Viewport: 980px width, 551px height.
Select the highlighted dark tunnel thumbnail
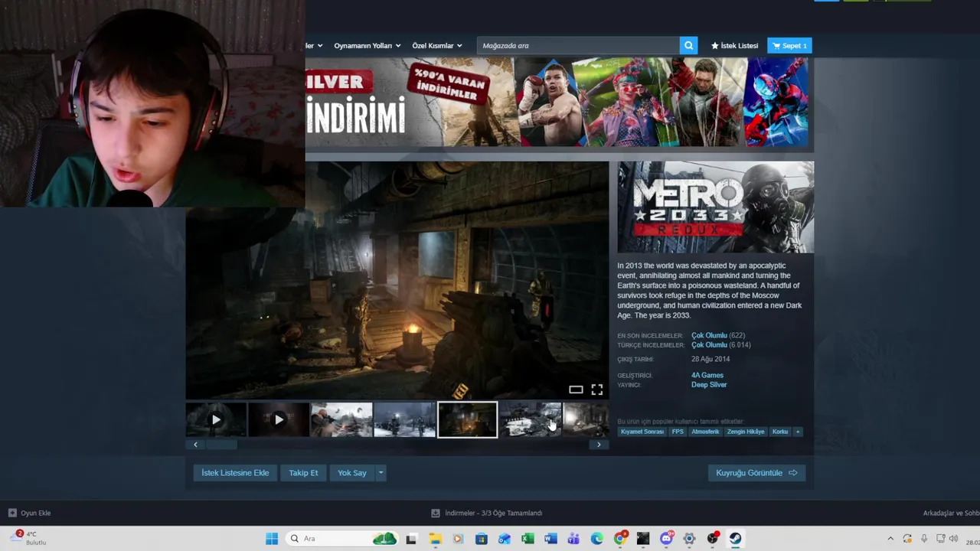click(x=467, y=419)
